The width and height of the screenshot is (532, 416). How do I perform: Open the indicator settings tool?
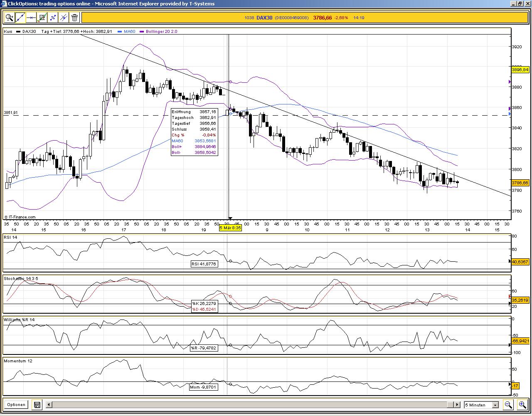point(42,17)
